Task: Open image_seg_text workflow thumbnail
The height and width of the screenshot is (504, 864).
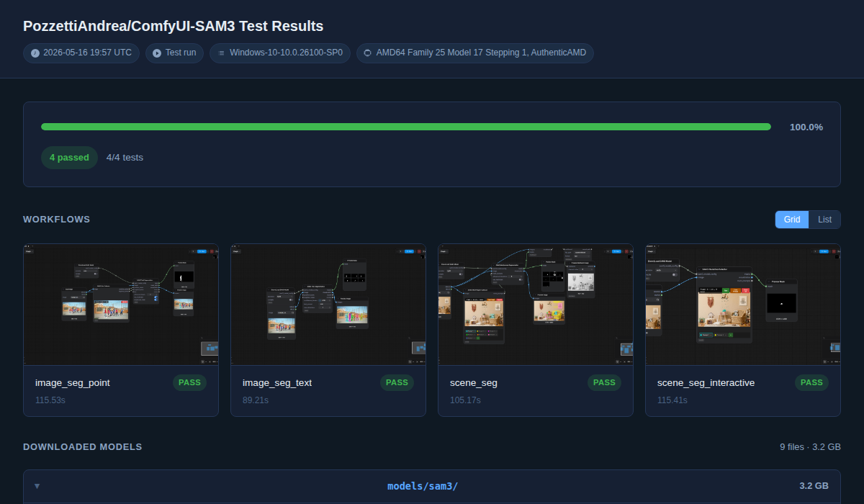Action: [328, 305]
